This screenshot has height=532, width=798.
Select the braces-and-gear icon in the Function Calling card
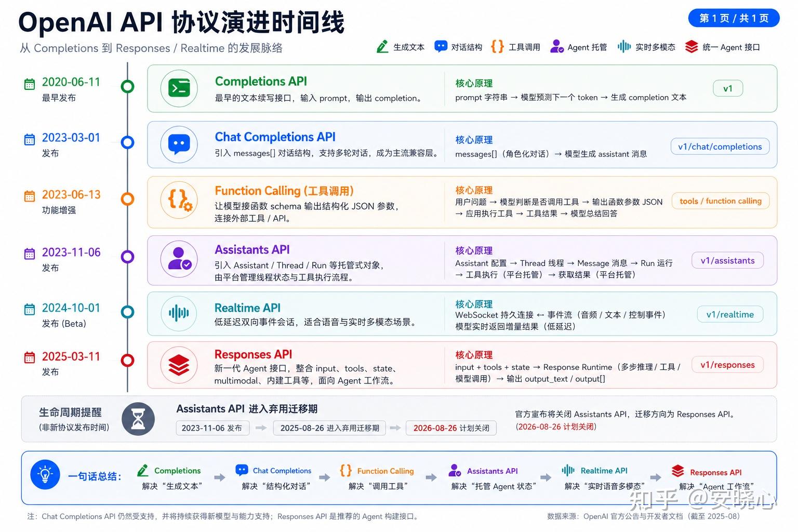179,199
